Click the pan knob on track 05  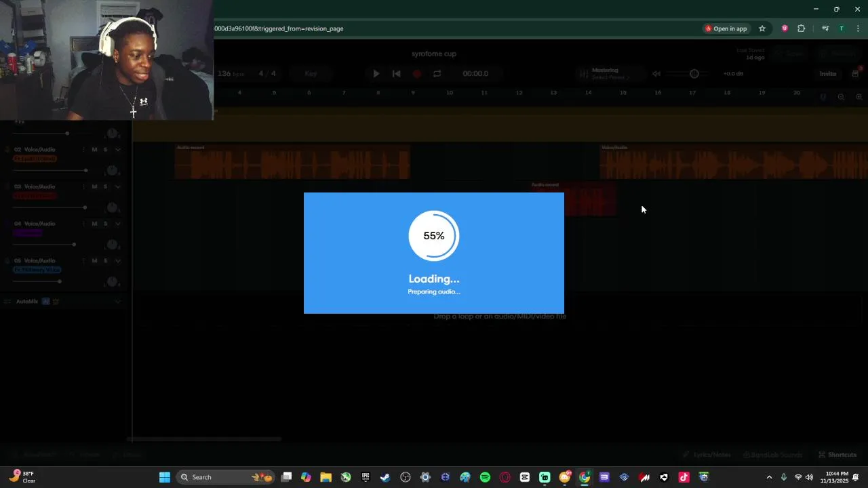[x=112, y=282]
